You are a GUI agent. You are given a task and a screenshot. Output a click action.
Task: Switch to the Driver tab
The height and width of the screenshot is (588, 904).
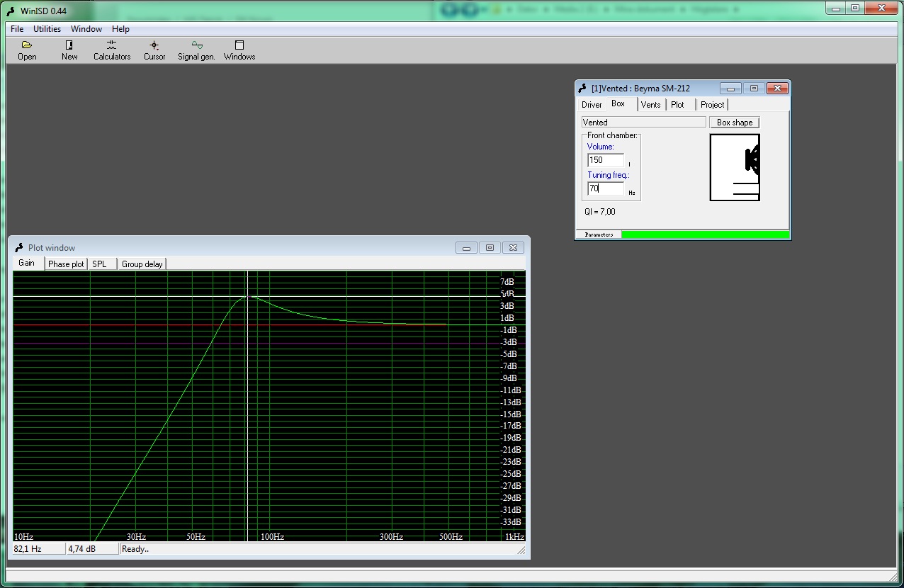pyautogui.click(x=592, y=105)
